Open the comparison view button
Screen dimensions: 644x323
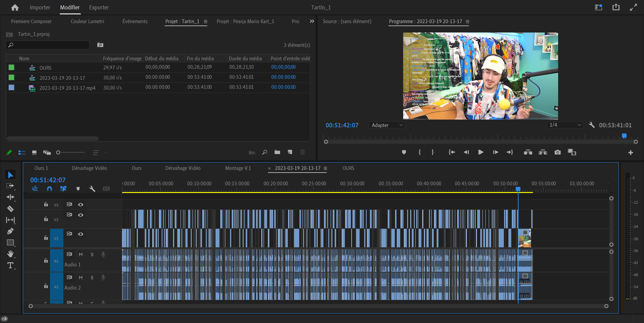coord(572,152)
